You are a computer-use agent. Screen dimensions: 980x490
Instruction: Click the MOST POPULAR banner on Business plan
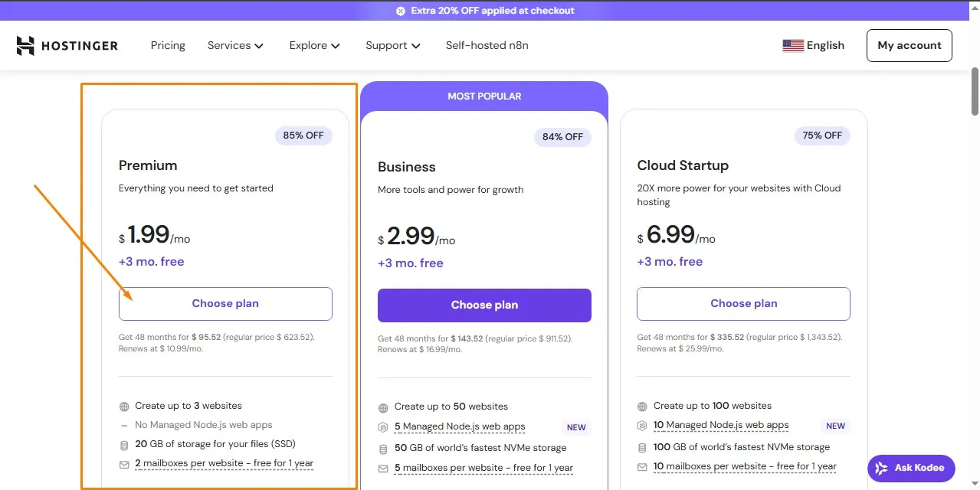483,96
